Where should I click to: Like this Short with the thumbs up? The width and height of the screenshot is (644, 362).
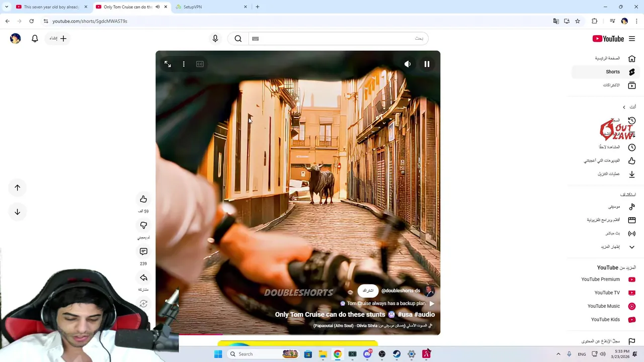pos(143,199)
